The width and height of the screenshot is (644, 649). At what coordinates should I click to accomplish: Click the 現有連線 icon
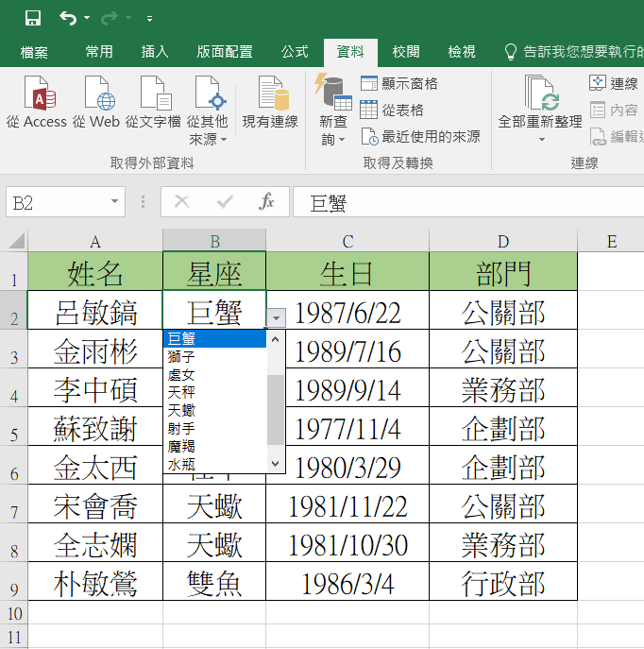point(270,102)
